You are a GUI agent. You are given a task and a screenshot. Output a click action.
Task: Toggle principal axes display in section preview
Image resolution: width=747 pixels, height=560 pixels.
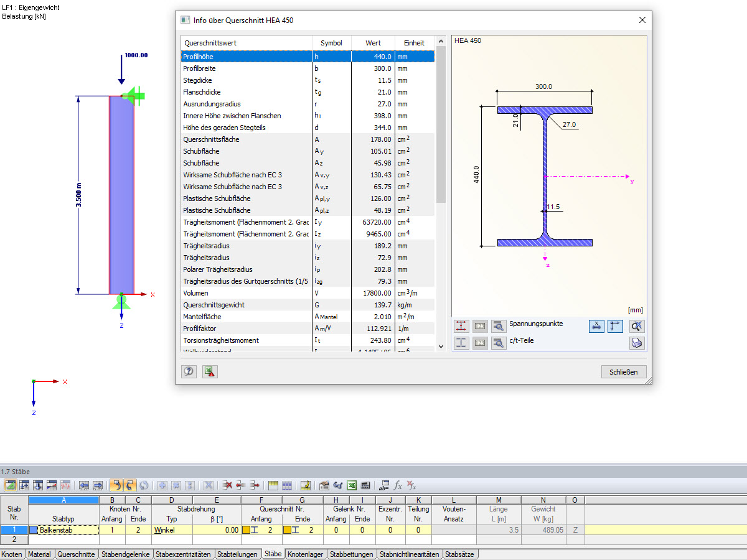616,326
